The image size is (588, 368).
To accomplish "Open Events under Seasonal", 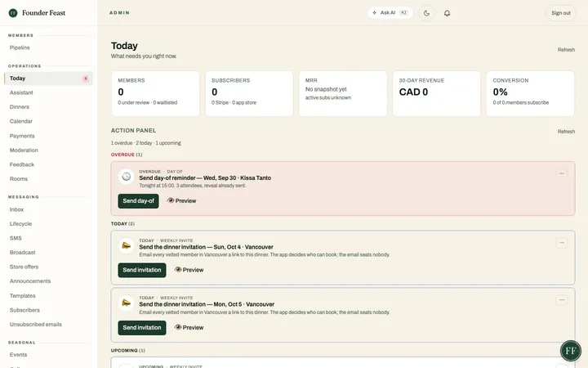I will [x=18, y=354].
